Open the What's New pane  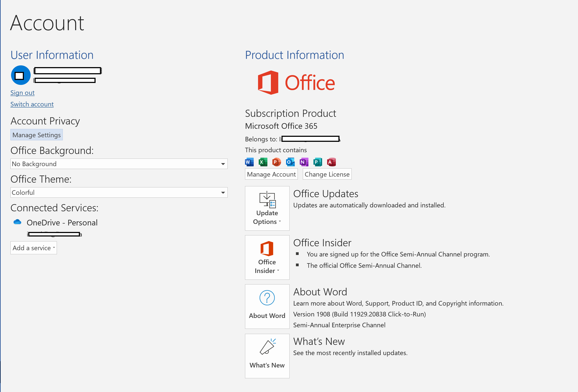(x=267, y=356)
